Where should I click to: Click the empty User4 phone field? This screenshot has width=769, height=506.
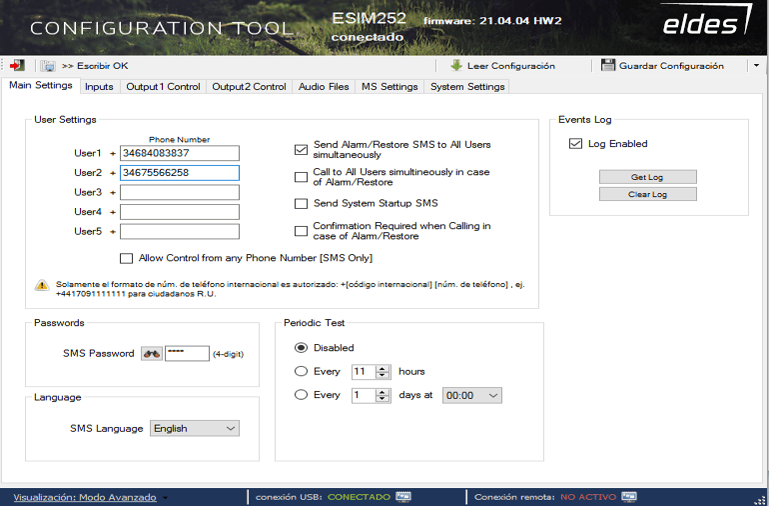pyautogui.click(x=180, y=212)
